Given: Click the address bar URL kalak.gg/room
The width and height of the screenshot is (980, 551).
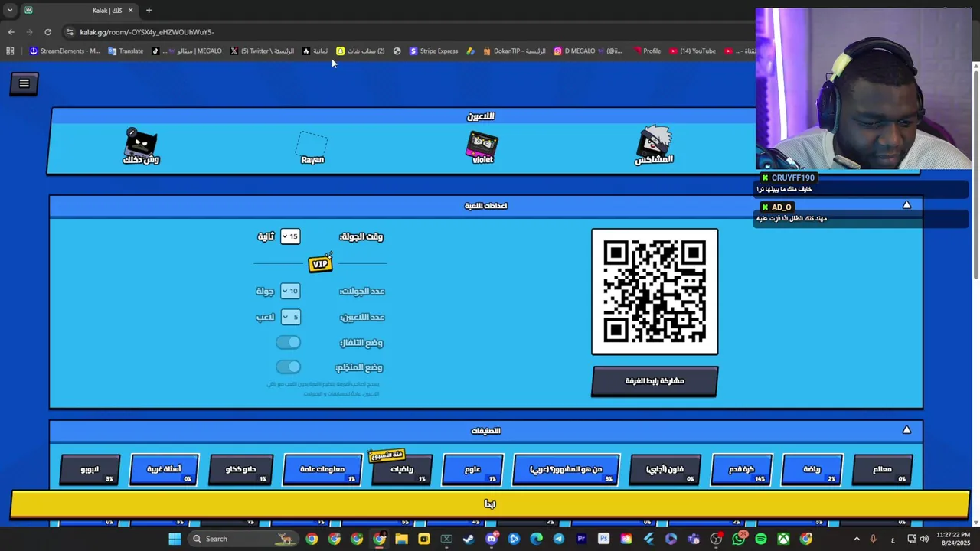Looking at the screenshot, I should tap(147, 32).
